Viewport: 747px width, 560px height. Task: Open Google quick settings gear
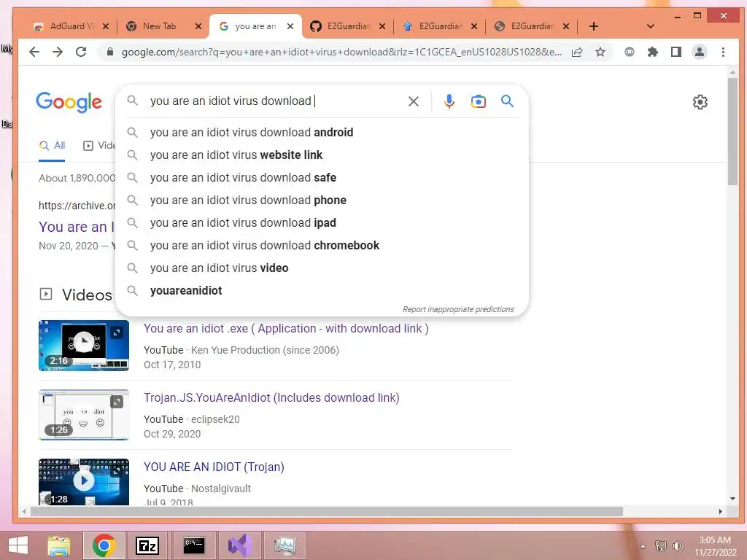700,102
